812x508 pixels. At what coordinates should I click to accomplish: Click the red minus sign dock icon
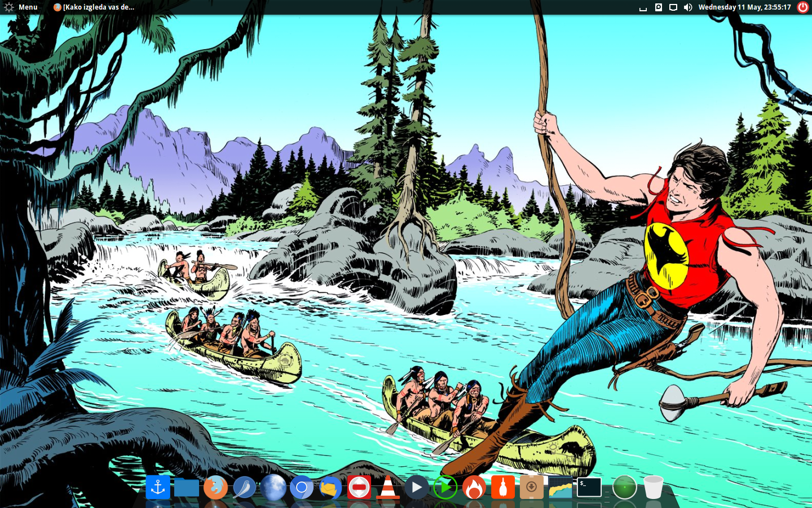359,488
